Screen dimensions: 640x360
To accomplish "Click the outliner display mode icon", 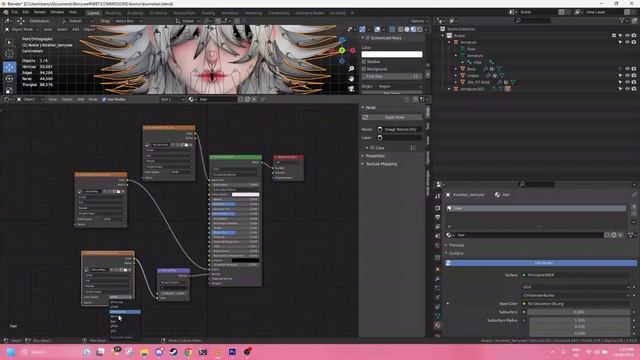I will [440, 20].
